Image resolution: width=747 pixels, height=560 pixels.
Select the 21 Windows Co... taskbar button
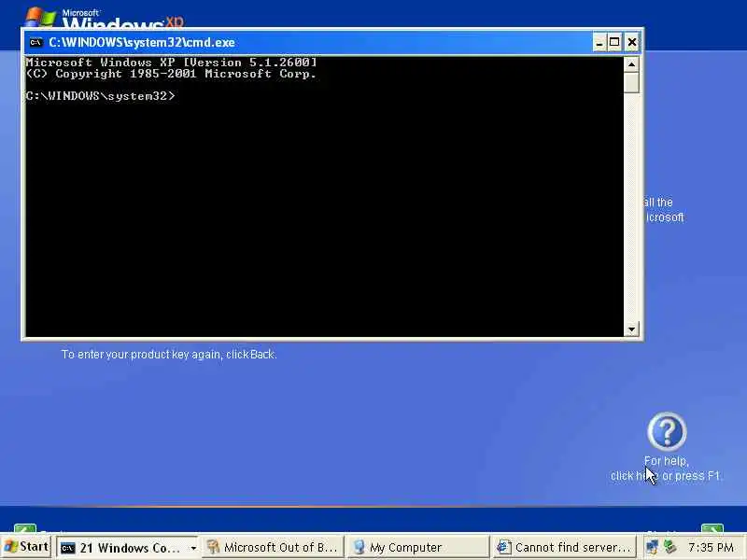tap(128, 548)
